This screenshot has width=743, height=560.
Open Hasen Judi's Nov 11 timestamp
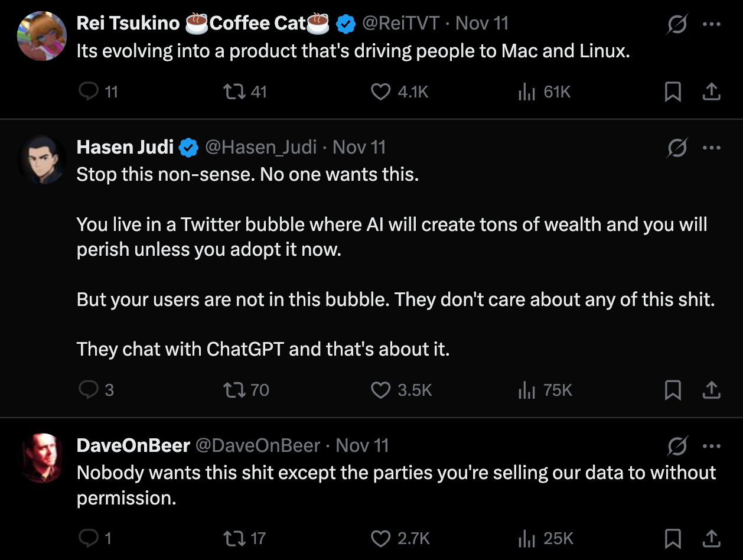tap(359, 147)
